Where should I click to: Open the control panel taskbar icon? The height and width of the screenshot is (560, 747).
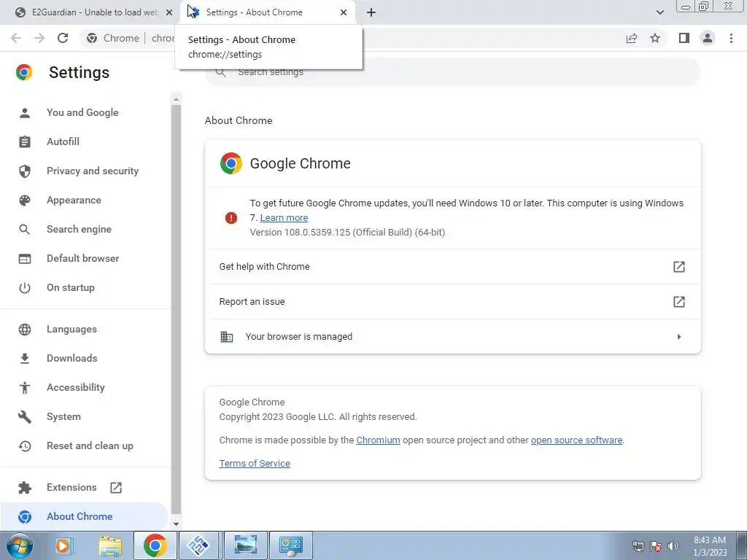click(290, 545)
